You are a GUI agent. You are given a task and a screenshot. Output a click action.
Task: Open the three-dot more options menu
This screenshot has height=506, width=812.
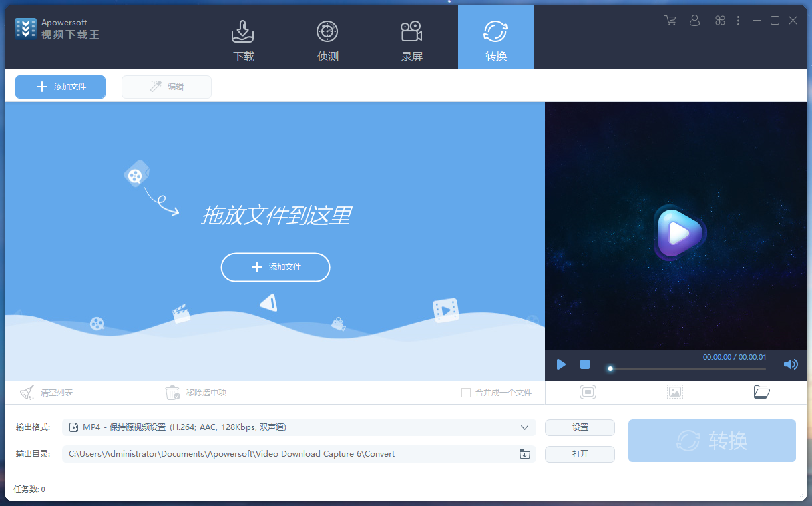pyautogui.click(x=738, y=20)
